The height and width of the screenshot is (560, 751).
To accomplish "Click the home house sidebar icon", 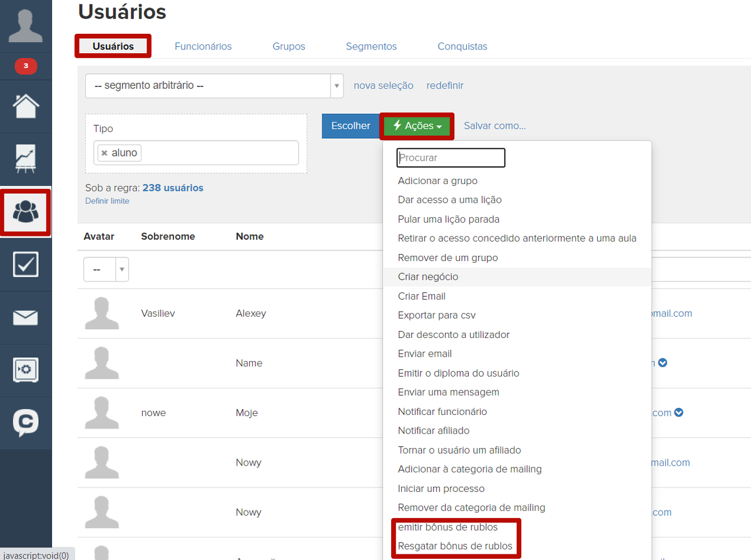I will coord(26,106).
